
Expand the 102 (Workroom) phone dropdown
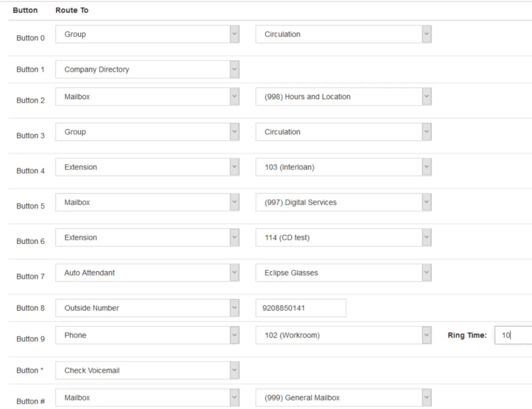coord(343,335)
